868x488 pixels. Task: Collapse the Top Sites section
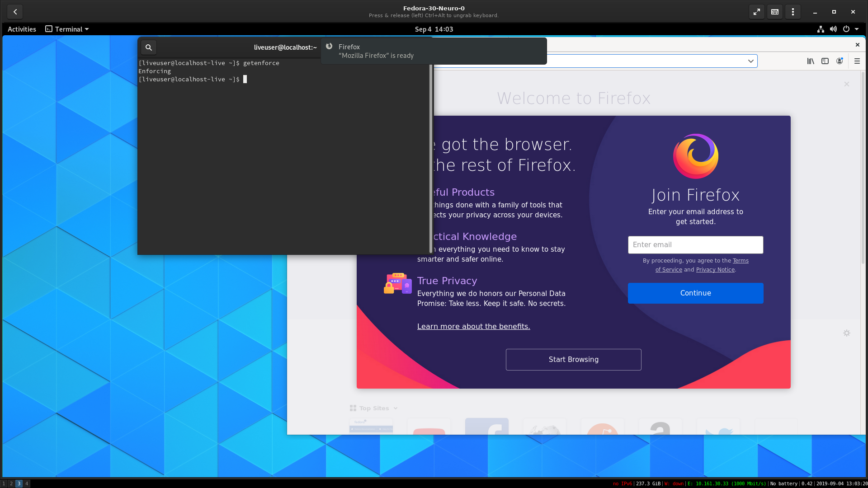tap(396, 408)
